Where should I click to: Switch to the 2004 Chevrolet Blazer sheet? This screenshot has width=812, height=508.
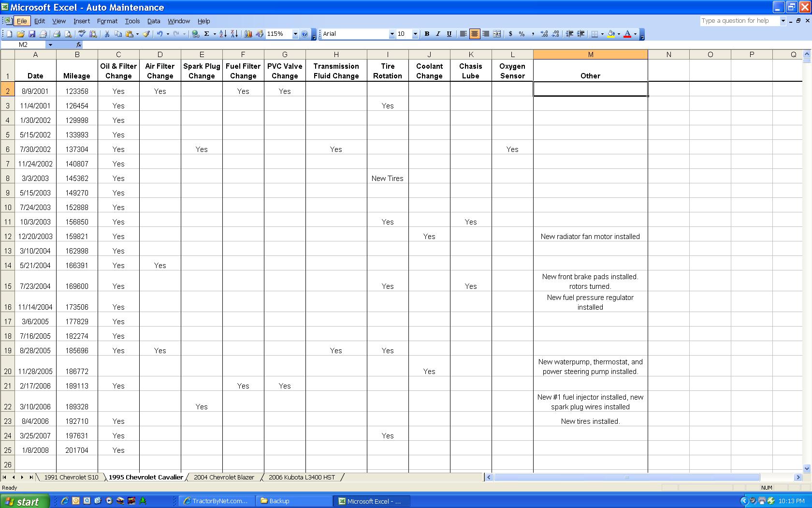click(224, 477)
